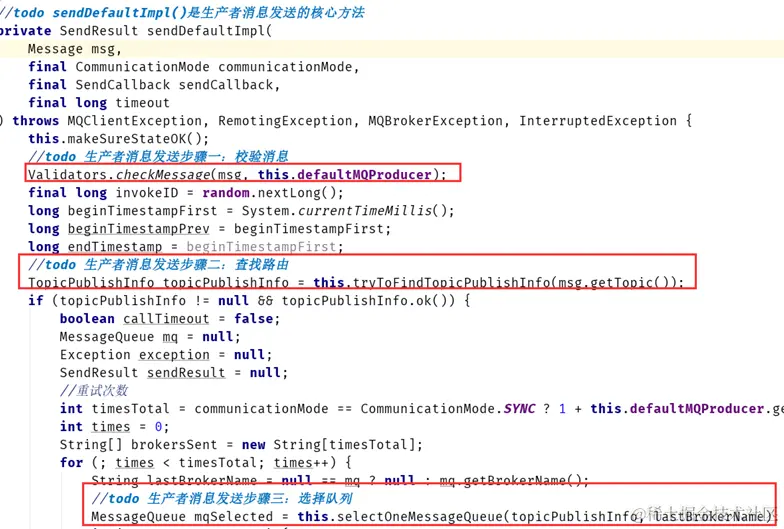Click the step three 选择队列 comment
This screenshot has width=784, height=529.
222,498
